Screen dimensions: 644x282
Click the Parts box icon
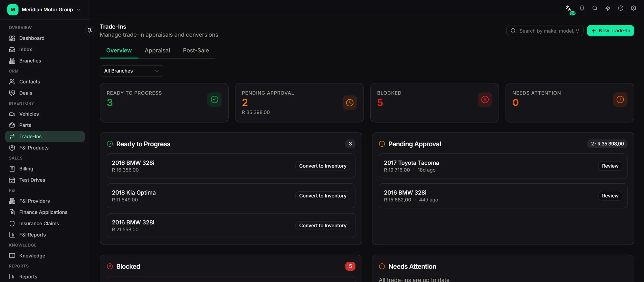12,125
